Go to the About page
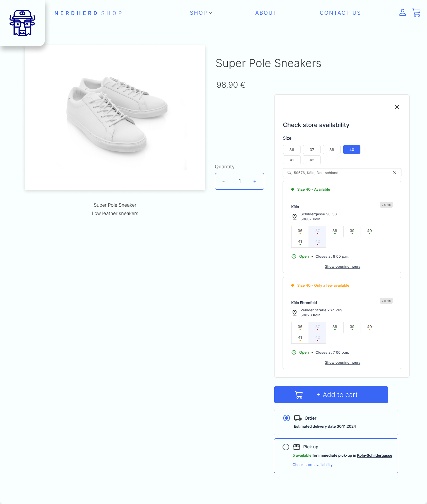The image size is (427, 504). pos(266,13)
